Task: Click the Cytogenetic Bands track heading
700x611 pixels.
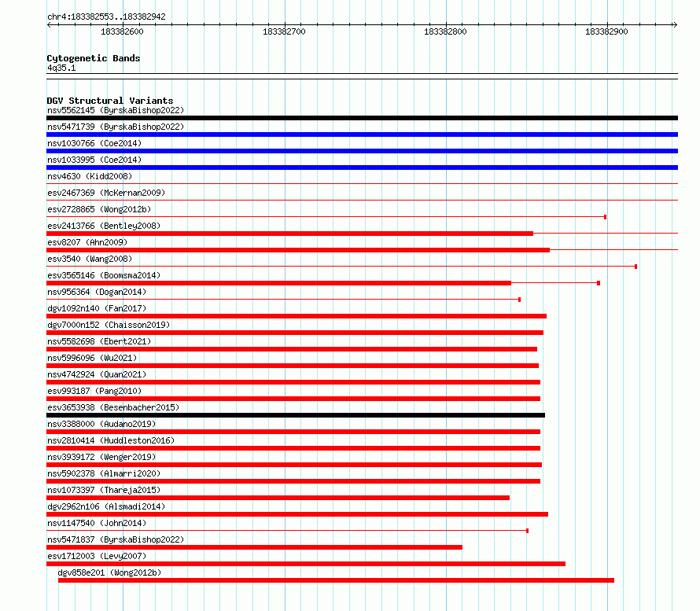Action: [x=94, y=58]
